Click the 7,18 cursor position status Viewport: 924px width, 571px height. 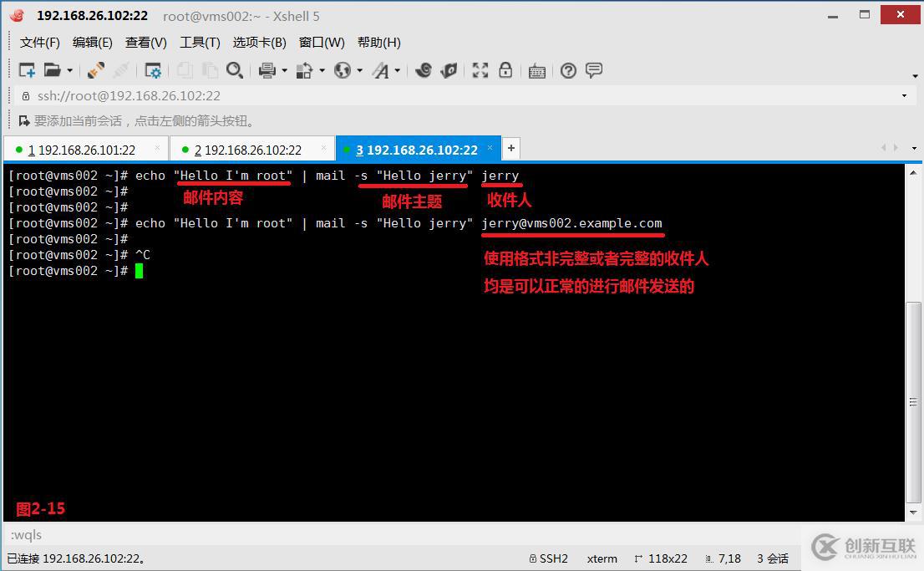click(x=723, y=558)
